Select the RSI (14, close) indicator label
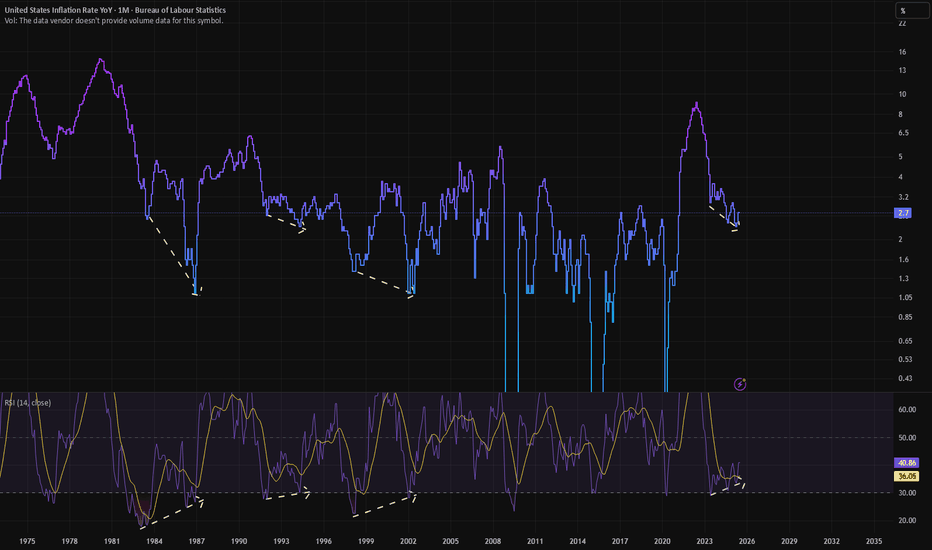Screen dimensions: 932x550 click(28, 402)
